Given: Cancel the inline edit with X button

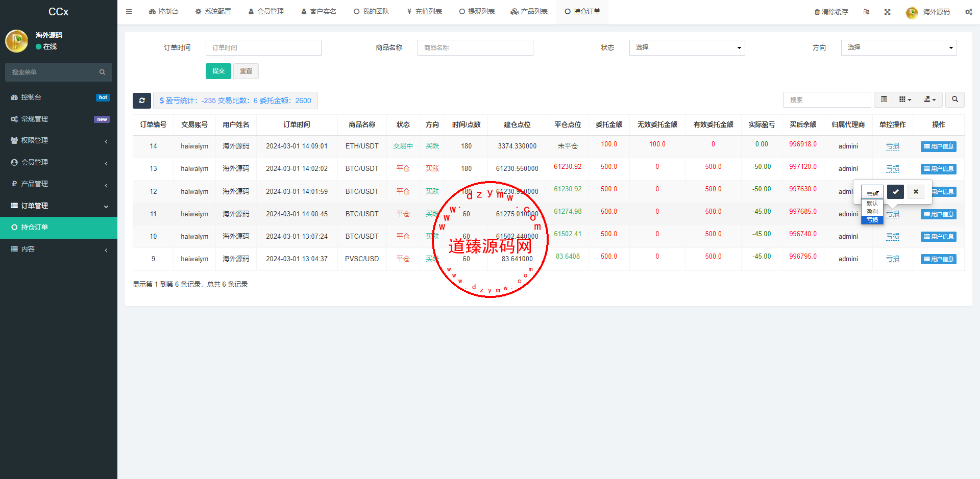Looking at the screenshot, I should point(916,192).
